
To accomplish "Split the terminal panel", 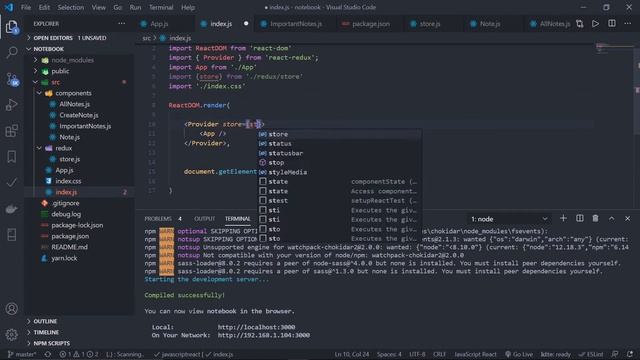I will click(580, 218).
